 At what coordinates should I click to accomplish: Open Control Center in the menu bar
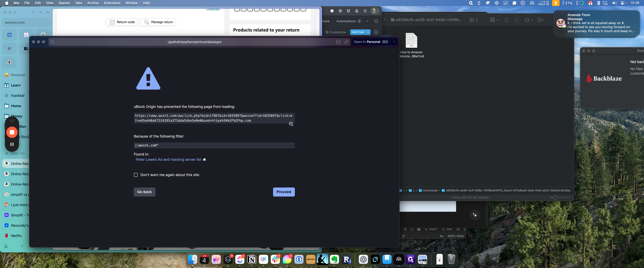coord(623,3)
